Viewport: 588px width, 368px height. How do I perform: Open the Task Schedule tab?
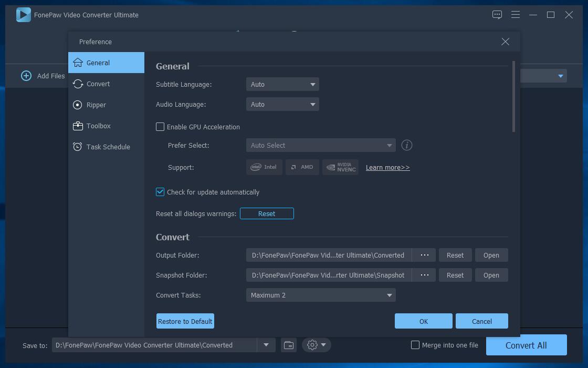106,147
